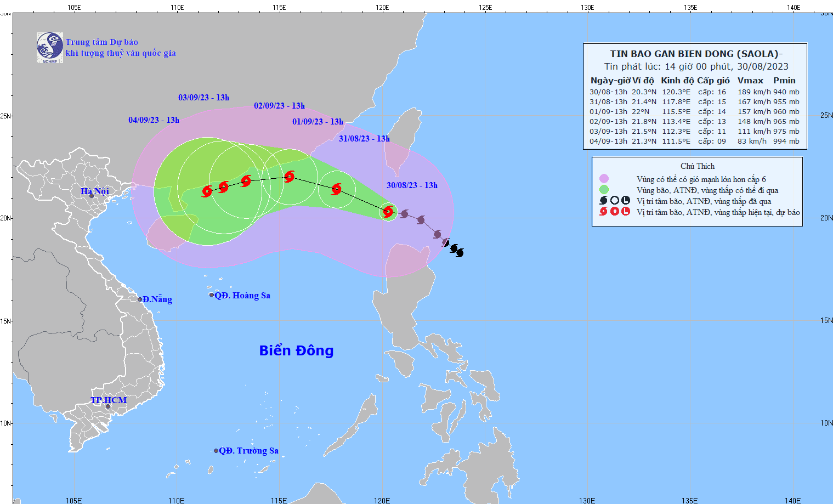The width and height of the screenshot is (833, 504).
Task: Click the Trung tâm Dự báo heading text
Action: [x=102, y=42]
